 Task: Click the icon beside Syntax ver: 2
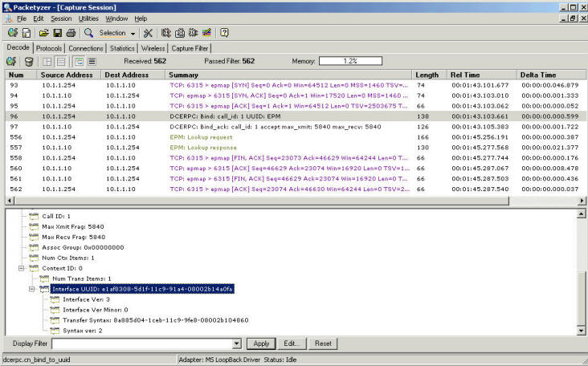point(55,331)
